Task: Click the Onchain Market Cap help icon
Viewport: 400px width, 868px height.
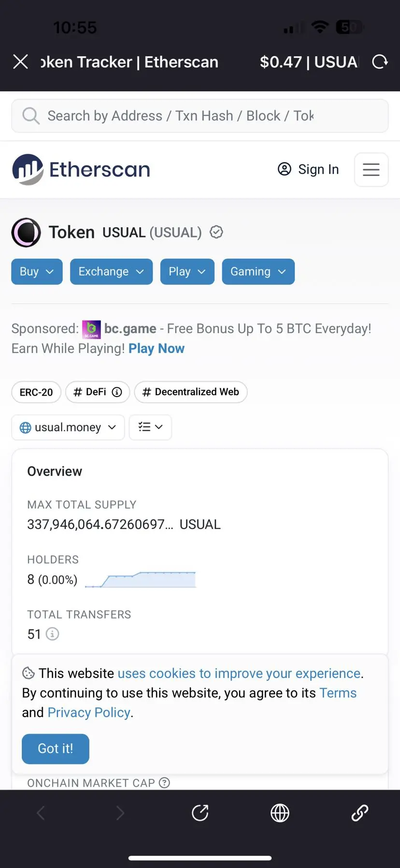Action: pos(164,782)
